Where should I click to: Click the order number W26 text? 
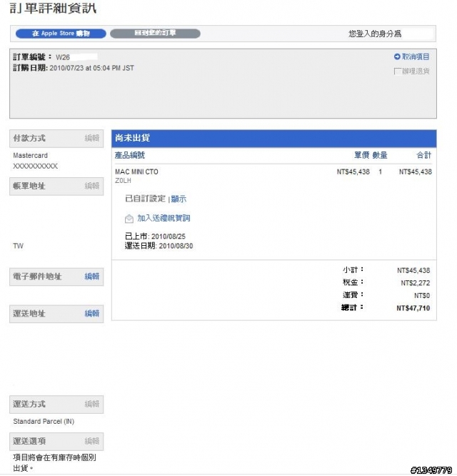tap(63, 57)
